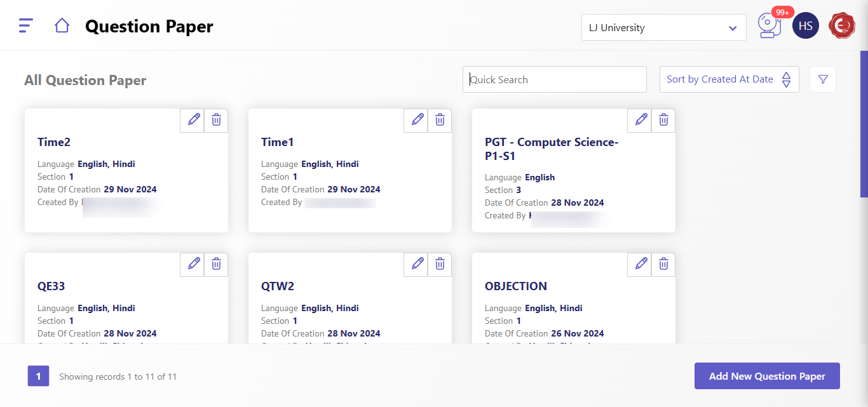868x407 pixels.
Task: Edit the Time2 question paper
Action: (x=194, y=119)
